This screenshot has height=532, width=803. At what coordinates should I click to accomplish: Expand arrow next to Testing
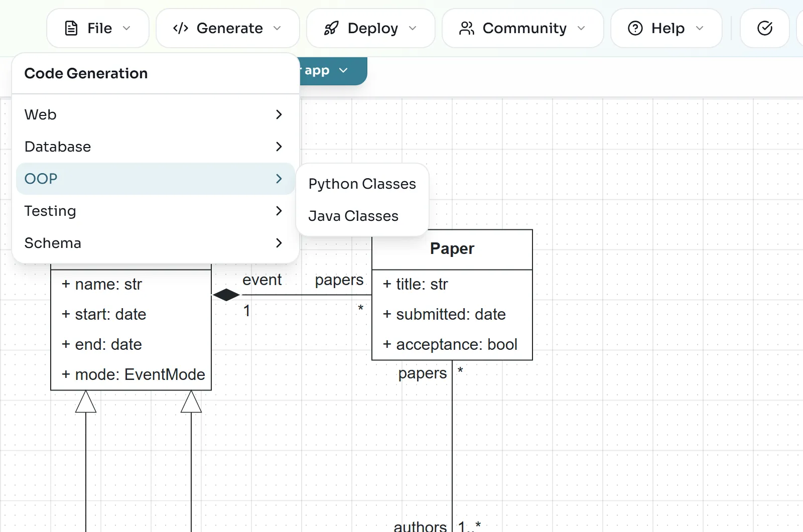[x=279, y=211]
